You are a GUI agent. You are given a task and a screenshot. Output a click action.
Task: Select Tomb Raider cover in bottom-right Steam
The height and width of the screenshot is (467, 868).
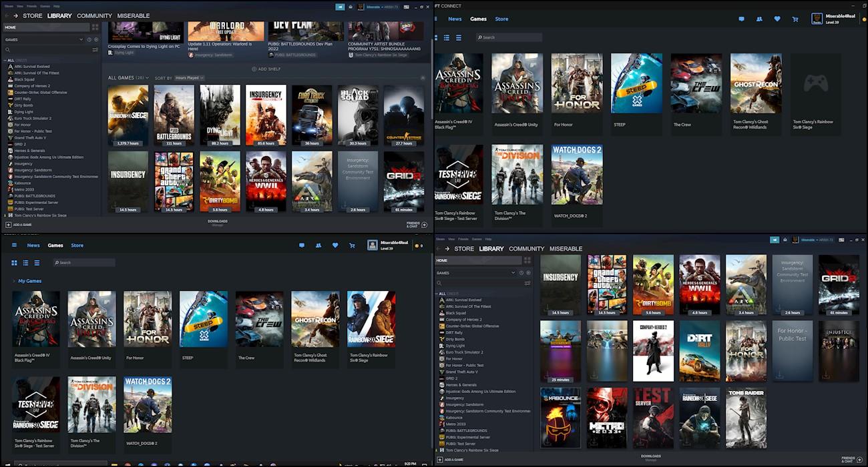[x=746, y=418]
